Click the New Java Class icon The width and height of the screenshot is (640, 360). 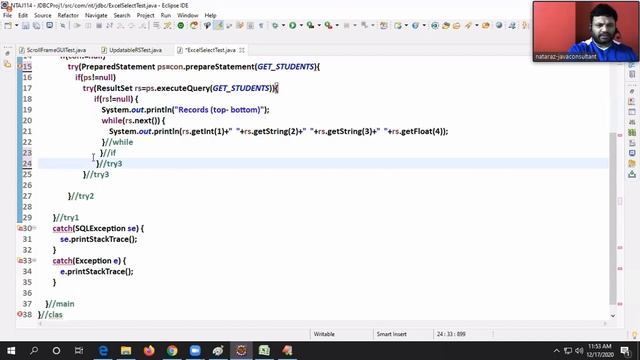click(416, 25)
